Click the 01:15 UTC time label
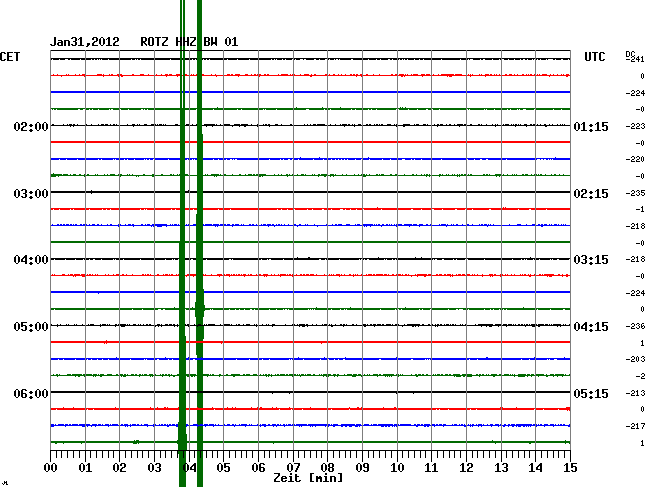This screenshot has width=650, height=494. coord(591,126)
